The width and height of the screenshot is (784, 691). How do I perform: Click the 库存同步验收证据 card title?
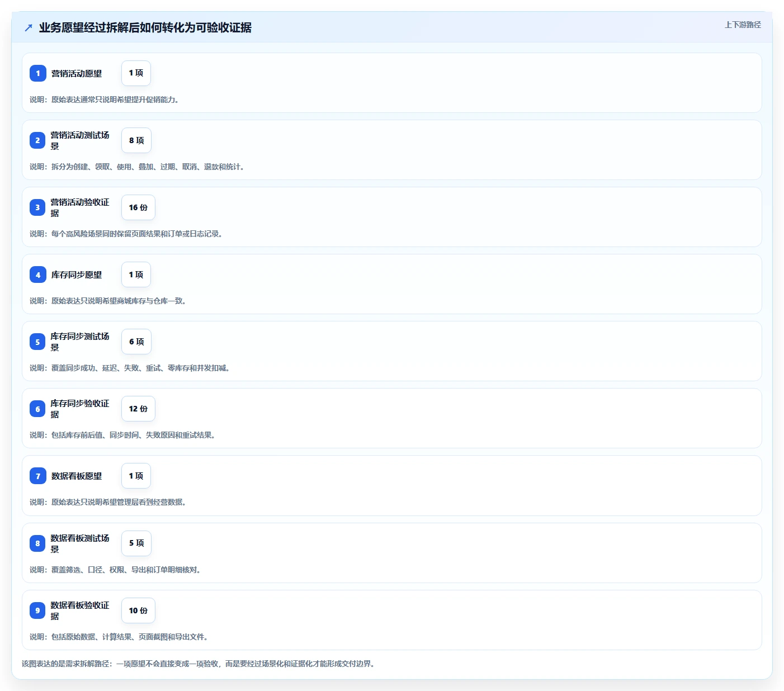[80, 409]
